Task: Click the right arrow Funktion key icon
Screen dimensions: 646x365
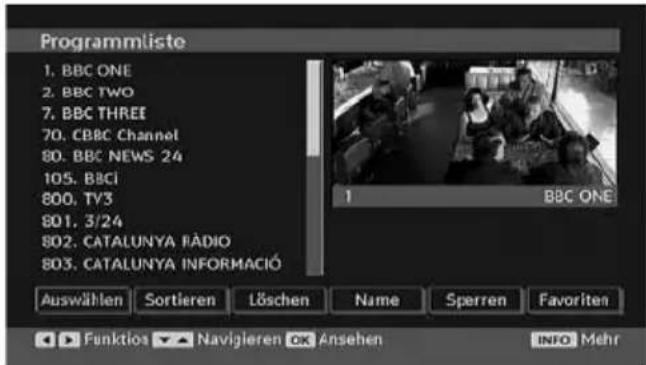Action: click(69, 340)
